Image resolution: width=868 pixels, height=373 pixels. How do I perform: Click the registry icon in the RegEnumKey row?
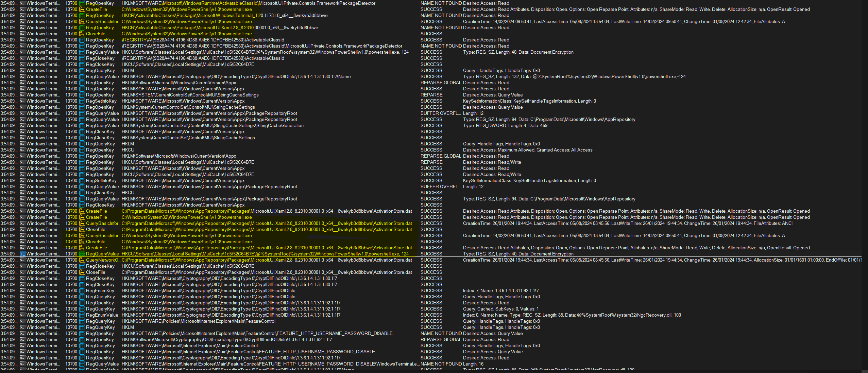coord(82,290)
